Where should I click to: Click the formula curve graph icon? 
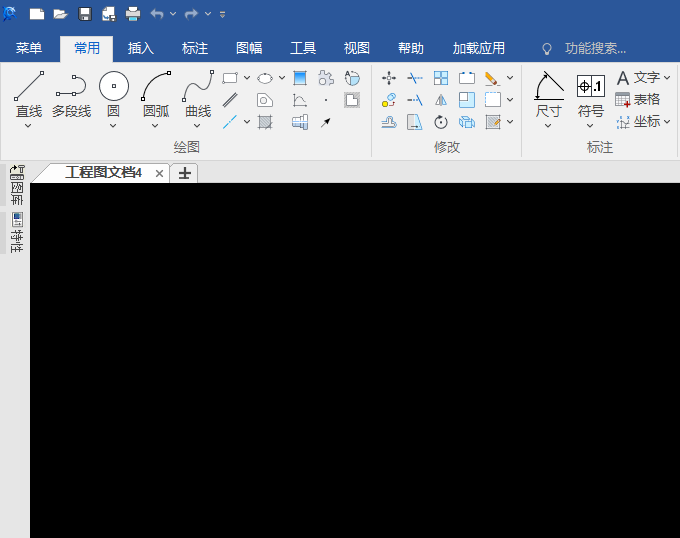(x=300, y=100)
